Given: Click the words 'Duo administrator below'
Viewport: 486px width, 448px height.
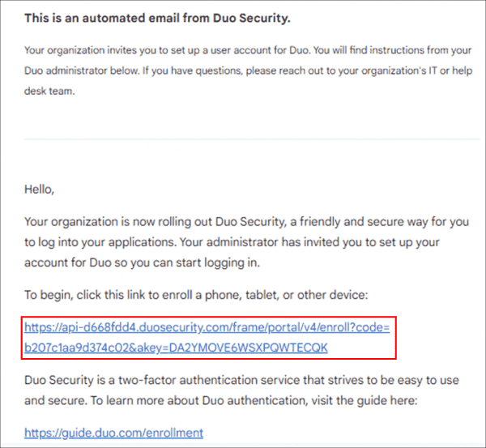Looking at the screenshot, I should [82, 70].
